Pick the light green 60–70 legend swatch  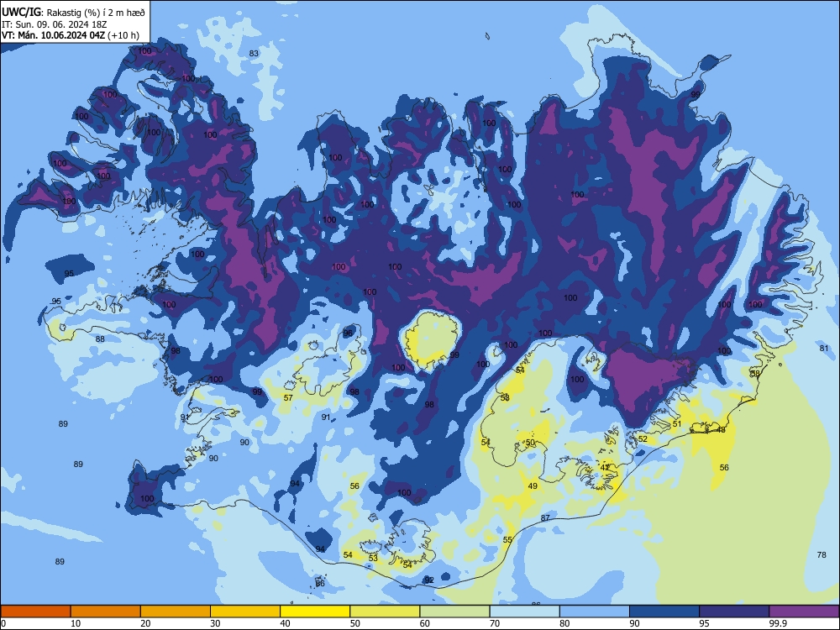pos(454,612)
